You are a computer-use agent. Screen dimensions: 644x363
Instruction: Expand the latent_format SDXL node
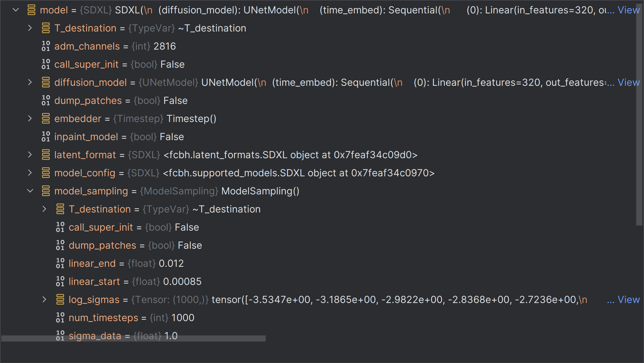(30, 155)
